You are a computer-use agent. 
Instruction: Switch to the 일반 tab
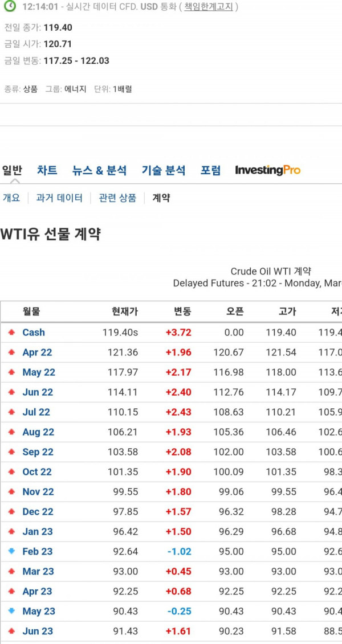click(x=12, y=170)
